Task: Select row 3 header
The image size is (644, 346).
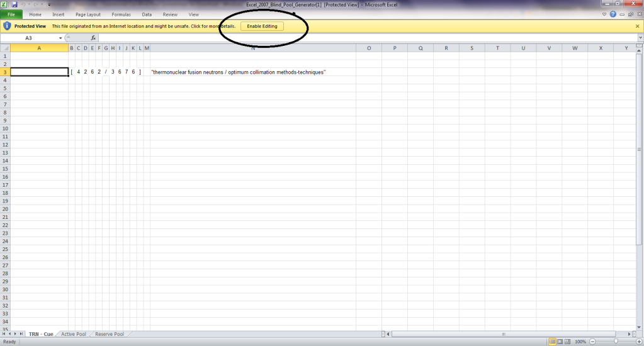Action: 5,72
